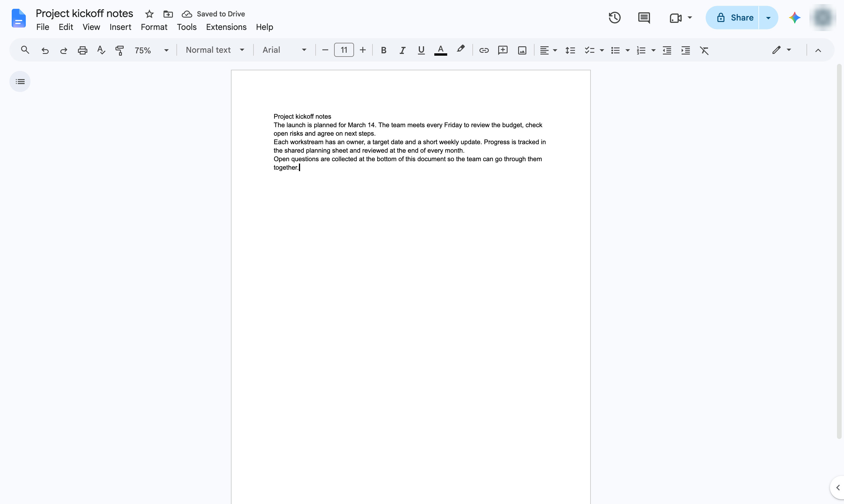
Task: Open version history clock icon
Action: pyautogui.click(x=615, y=18)
